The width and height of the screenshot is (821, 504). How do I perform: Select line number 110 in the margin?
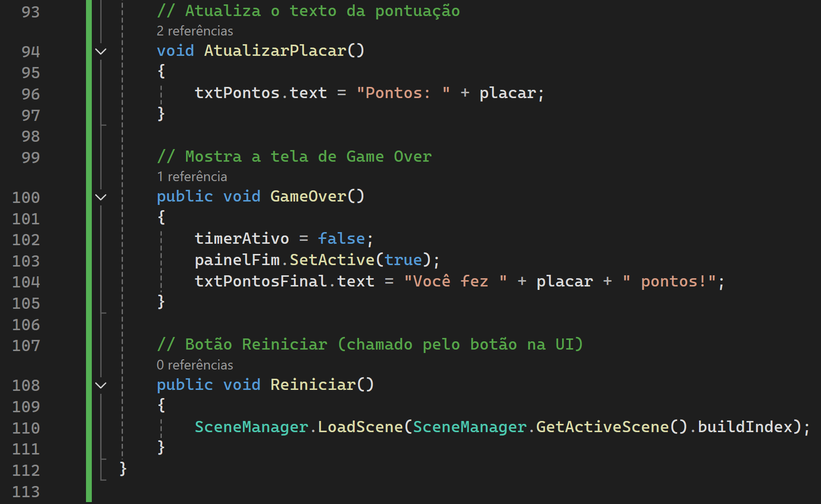[x=26, y=428]
